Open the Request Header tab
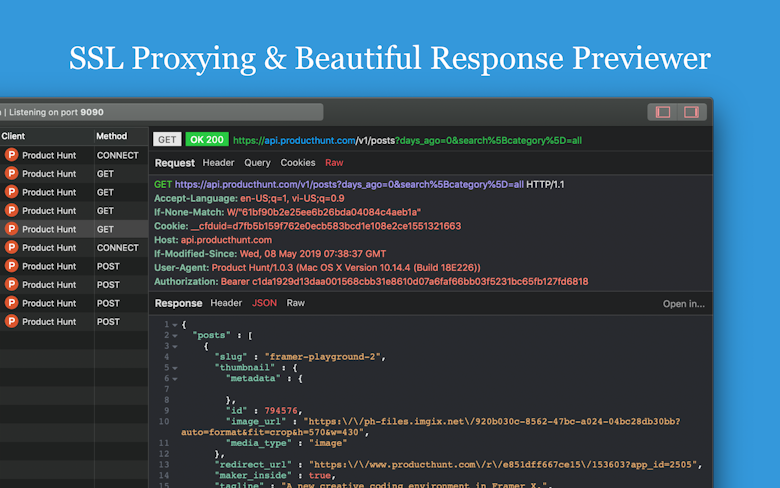The height and width of the screenshot is (488, 780). [x=218, y=163]
